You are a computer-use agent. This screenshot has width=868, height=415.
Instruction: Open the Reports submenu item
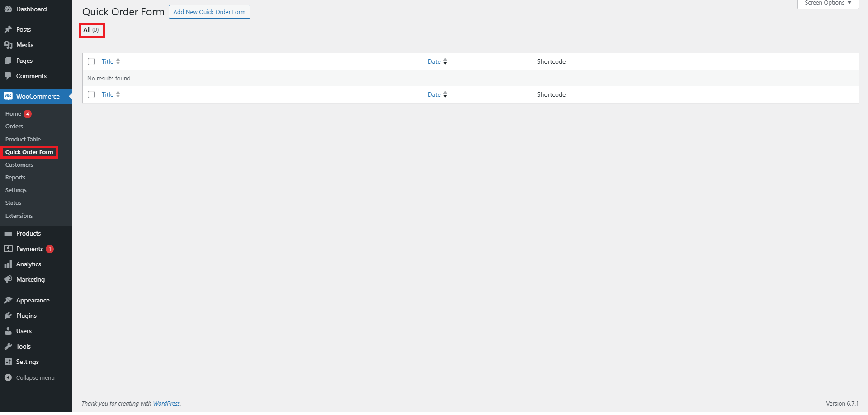tap(15, 178)
